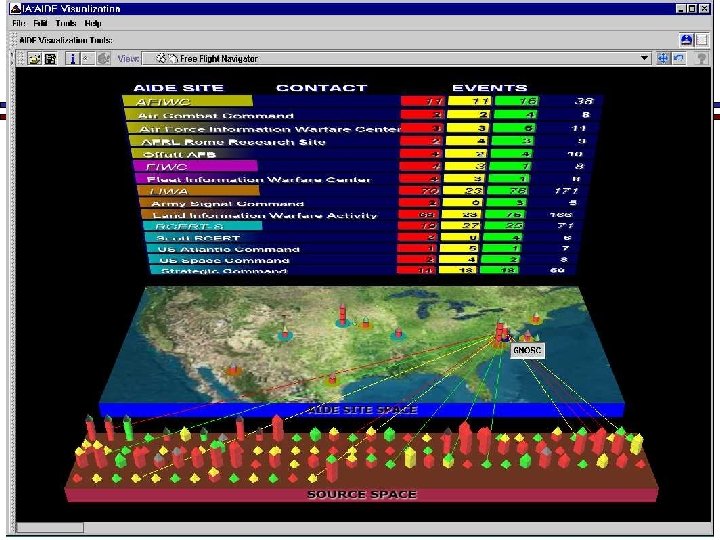Viewport: 720px width, 540px height.
Task: Click the AIDE SITE SPACE label
Action: (x=362, y=410)
